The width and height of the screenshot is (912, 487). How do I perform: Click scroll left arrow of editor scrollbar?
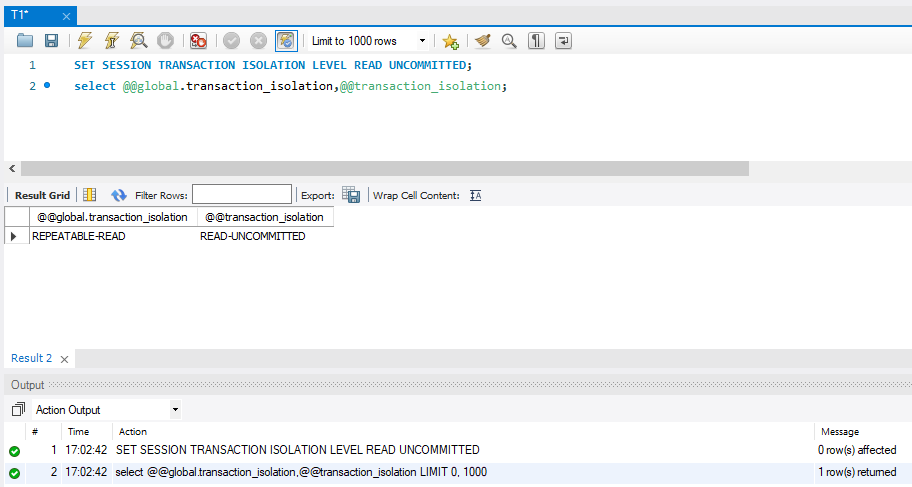pyautogui.click(x=12, y=169)
